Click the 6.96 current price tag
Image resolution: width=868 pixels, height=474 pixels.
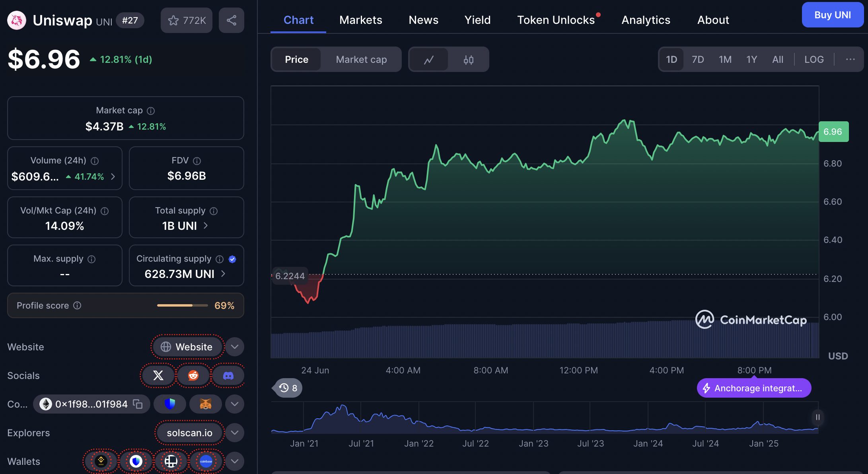(833, 132)
